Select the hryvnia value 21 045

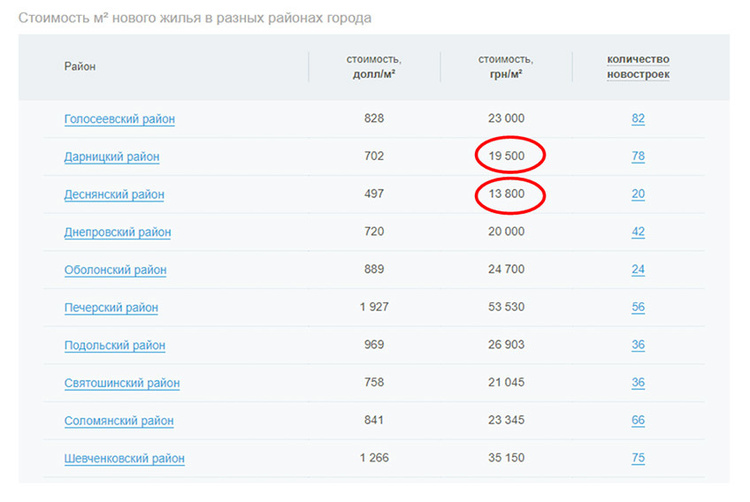[x=506, y=382]
